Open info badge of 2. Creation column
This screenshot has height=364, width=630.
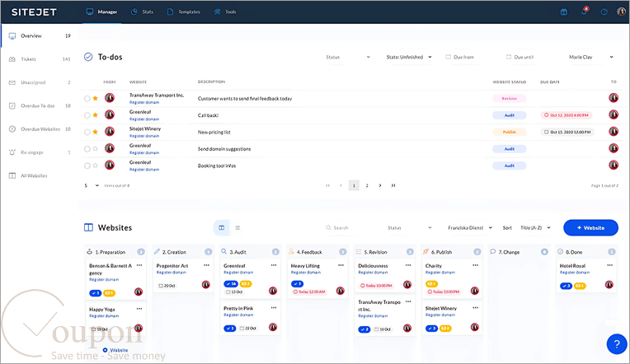(208, 252)
